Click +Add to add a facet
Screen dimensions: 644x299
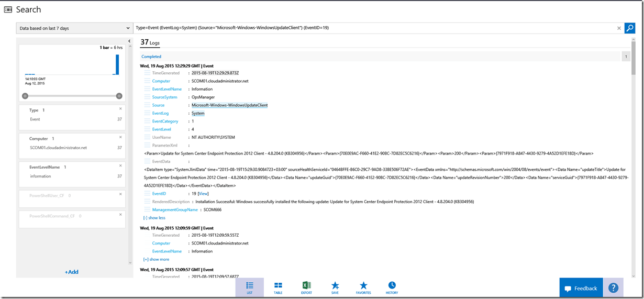point(71,272)
